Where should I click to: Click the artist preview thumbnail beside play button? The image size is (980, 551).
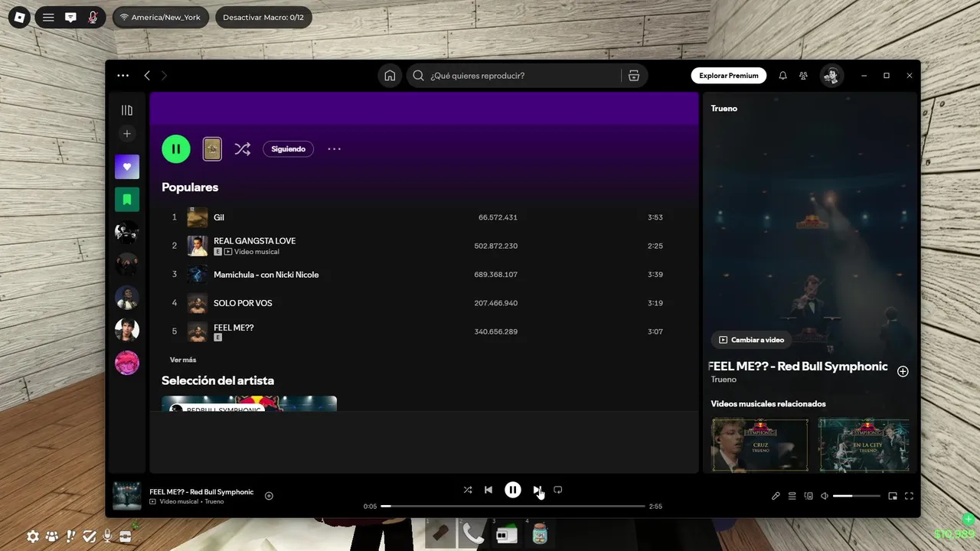[212, 149]
